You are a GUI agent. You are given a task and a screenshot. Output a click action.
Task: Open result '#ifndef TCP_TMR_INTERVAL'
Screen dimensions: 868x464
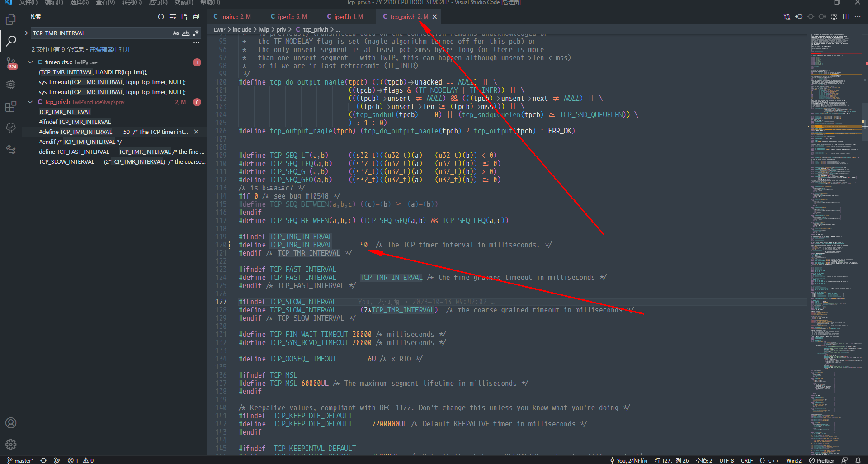click(x=75, y=122)
